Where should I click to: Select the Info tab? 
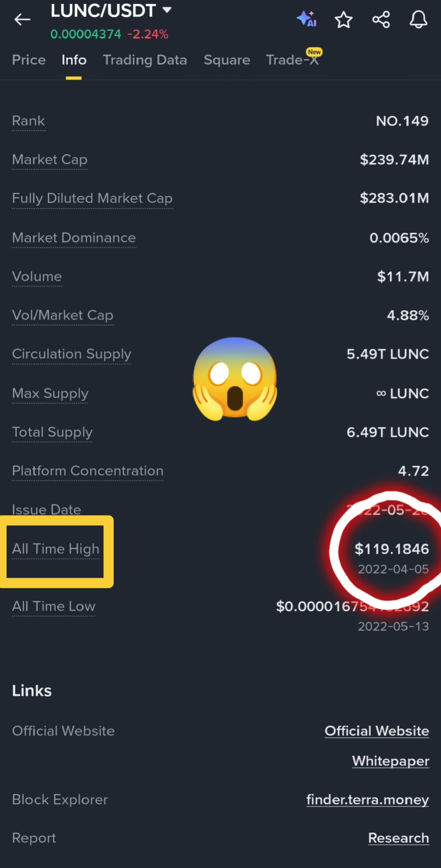[x=74, y=60]
